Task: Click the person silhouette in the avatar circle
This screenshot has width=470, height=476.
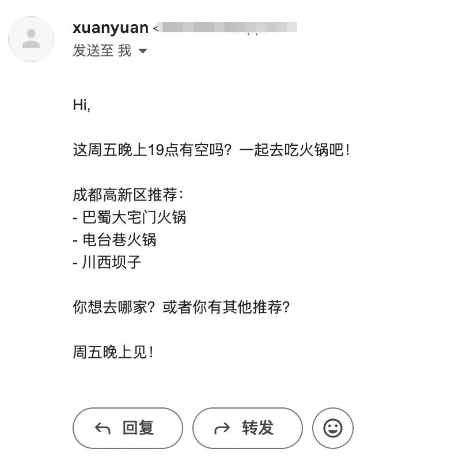Action: 31,39
